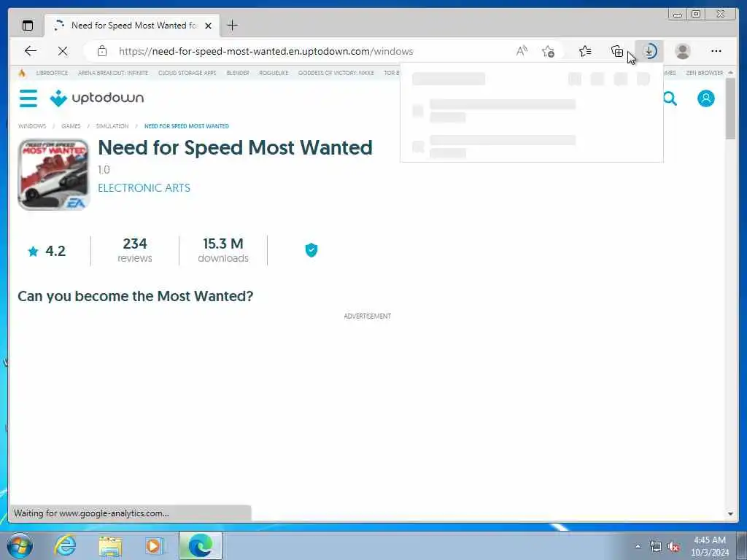Go back with the browser back arrow
Viewport: 747px width, 560px height.
pos(31,51)
